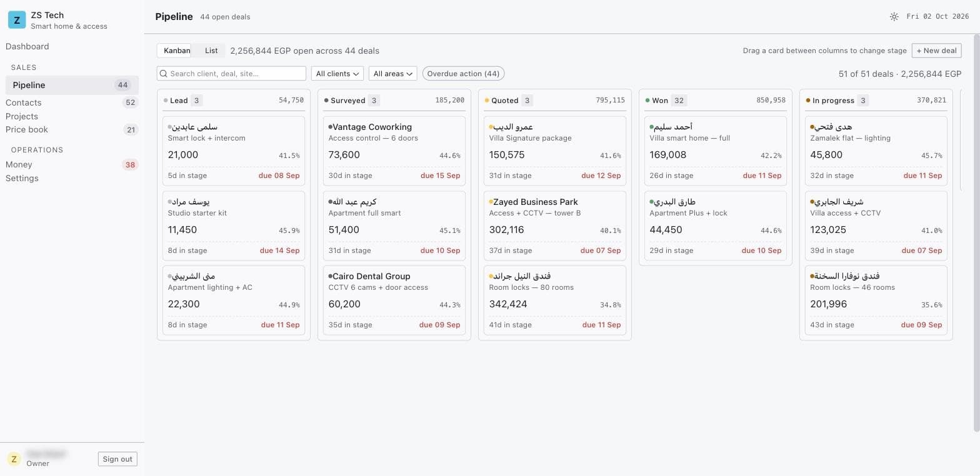Focus the search client, deal, site field
Image resolution: width=980 pixels, height=476 pixels.
coord(231,74)
